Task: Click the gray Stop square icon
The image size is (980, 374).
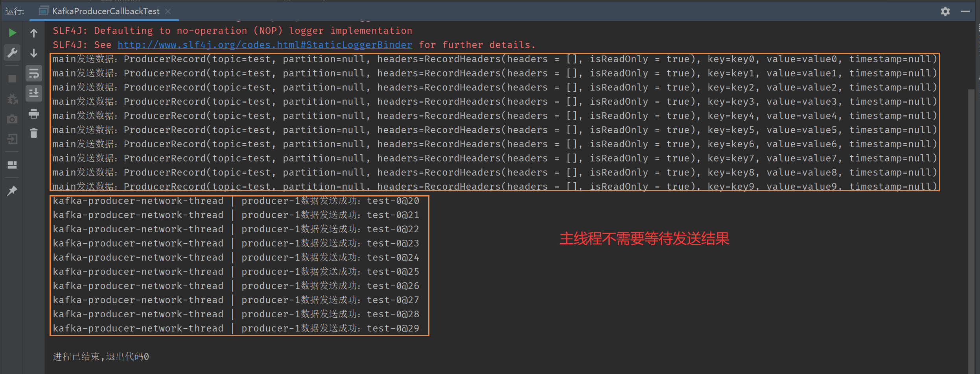Action: pos(13,79)
